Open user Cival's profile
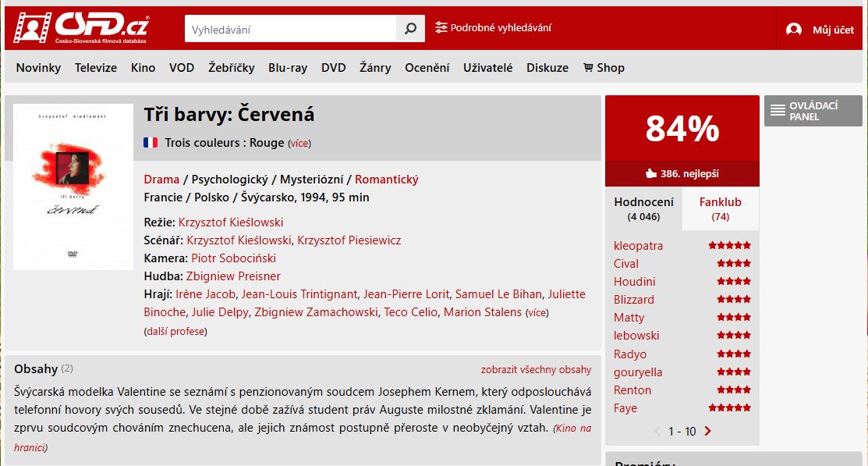This screenshot has width=868, height=466. tap(626, 264)
